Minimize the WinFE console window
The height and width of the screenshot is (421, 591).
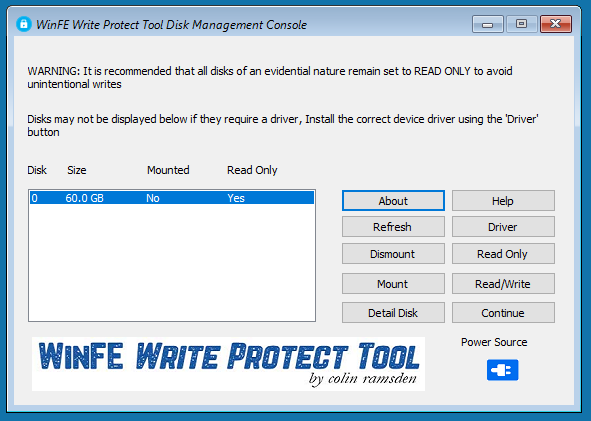tap(487, 24)
